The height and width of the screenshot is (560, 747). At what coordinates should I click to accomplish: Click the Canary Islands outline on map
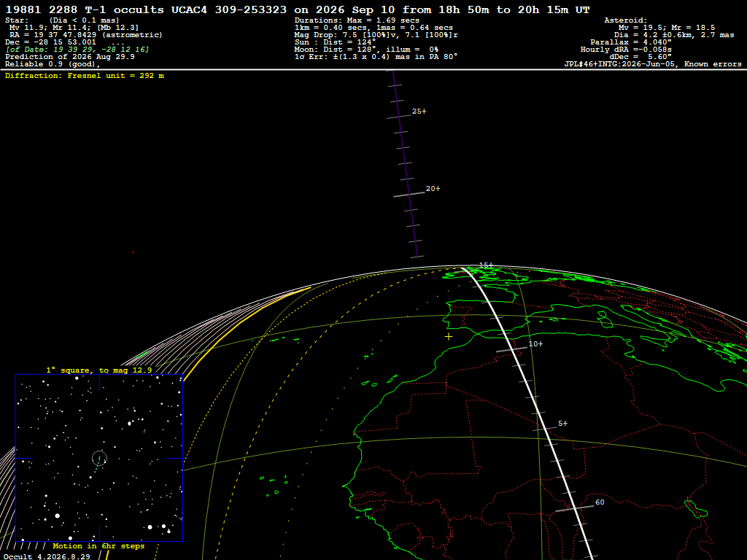[379, 381]
